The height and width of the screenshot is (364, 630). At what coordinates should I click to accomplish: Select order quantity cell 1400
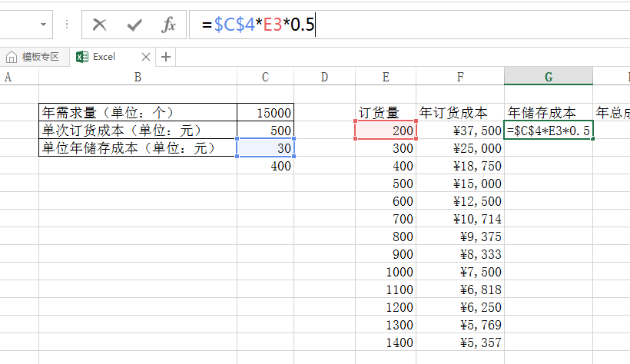386,342
